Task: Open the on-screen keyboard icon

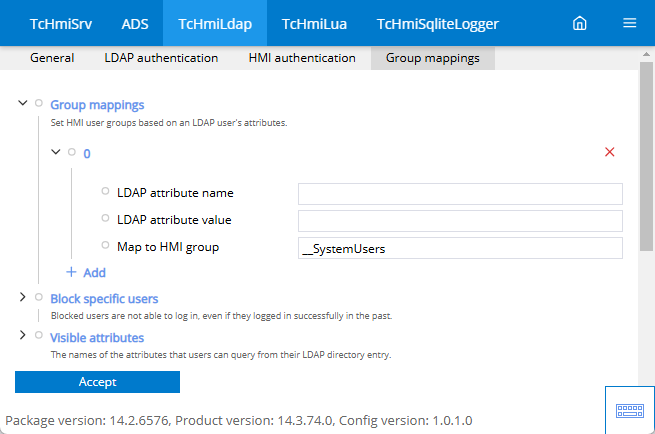Action: point(630,411)
